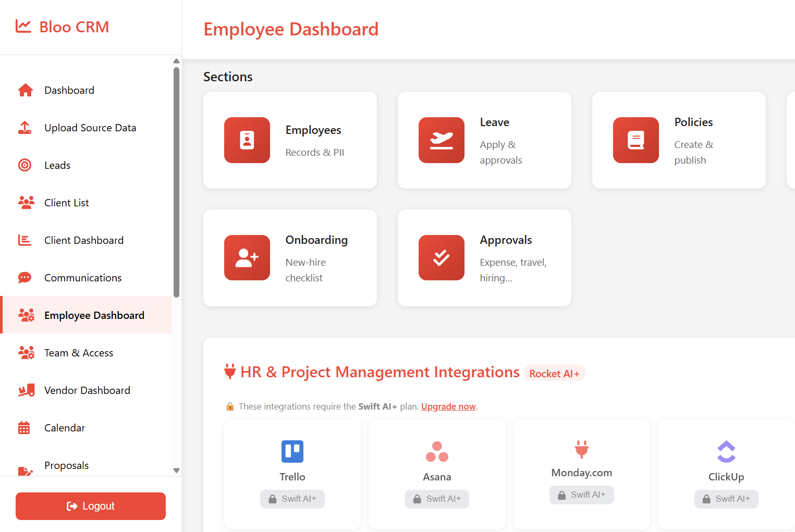Click the sidebar scrollbar thumb
795x532 pixels.
pos(176,182)
